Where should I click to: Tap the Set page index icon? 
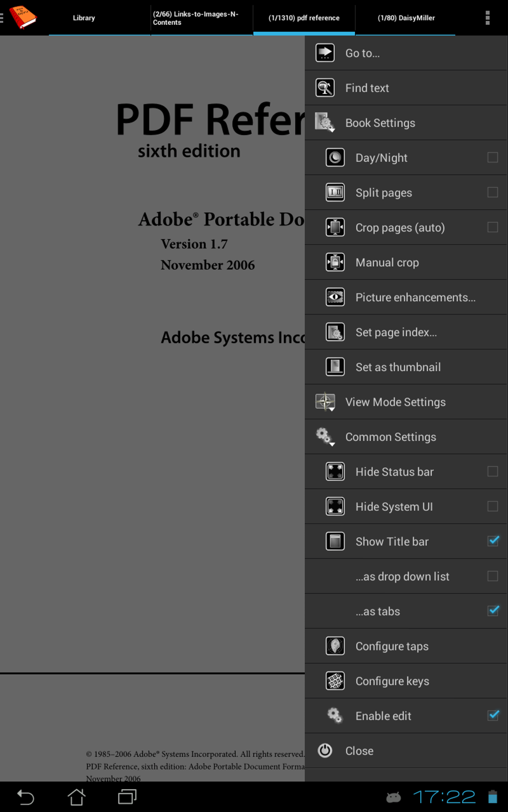tap(335, 332)
